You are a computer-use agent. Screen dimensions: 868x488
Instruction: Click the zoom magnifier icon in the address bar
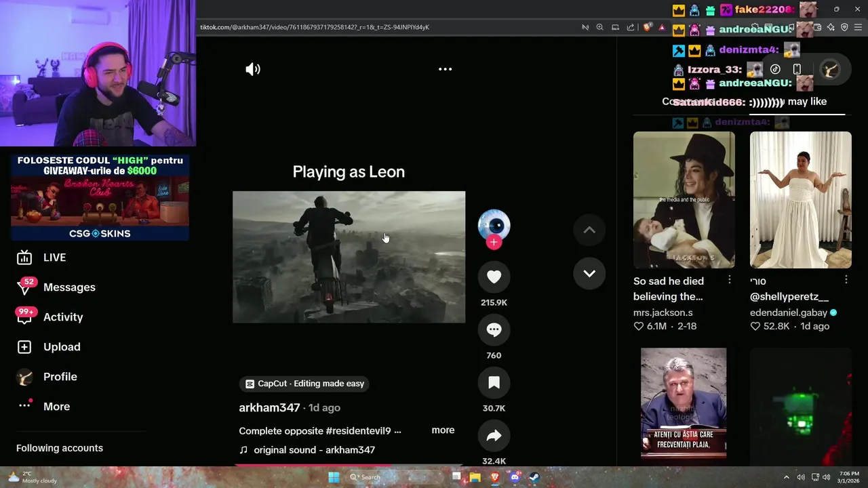click(599, 27)
